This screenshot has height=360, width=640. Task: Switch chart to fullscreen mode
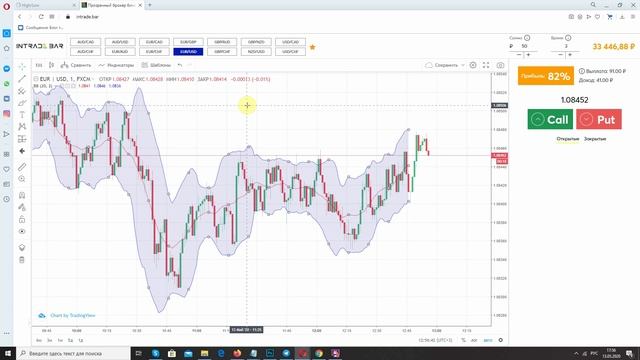(486, 65)
